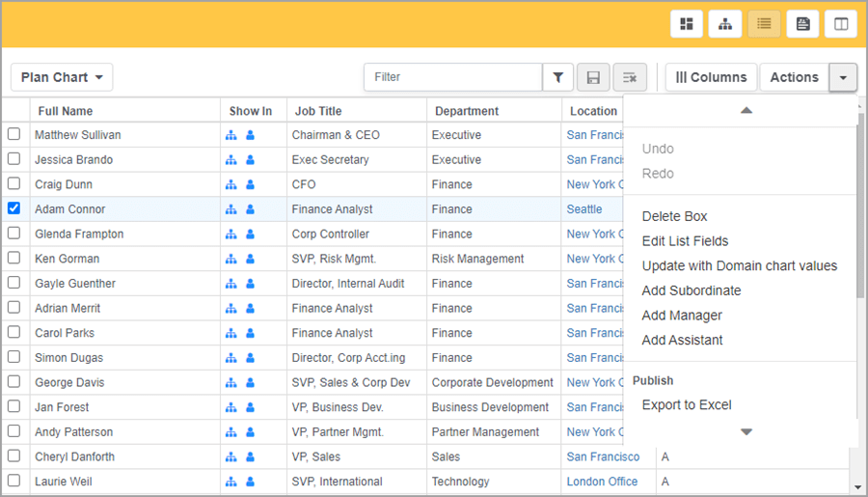Select the list view icon
Screen dimensions: 868x497
point(764,24)
